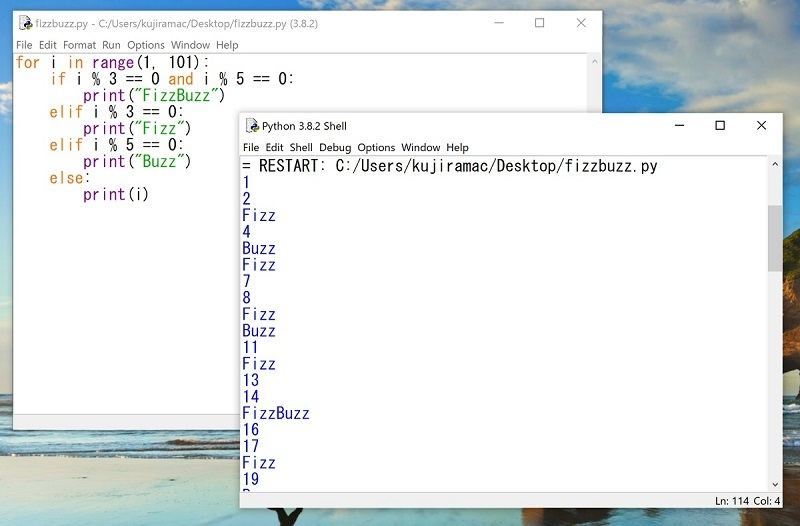This screenshot has width=800, height=526.
Task: Click the shell scrollbar up arrow
Action: (775, 165)
